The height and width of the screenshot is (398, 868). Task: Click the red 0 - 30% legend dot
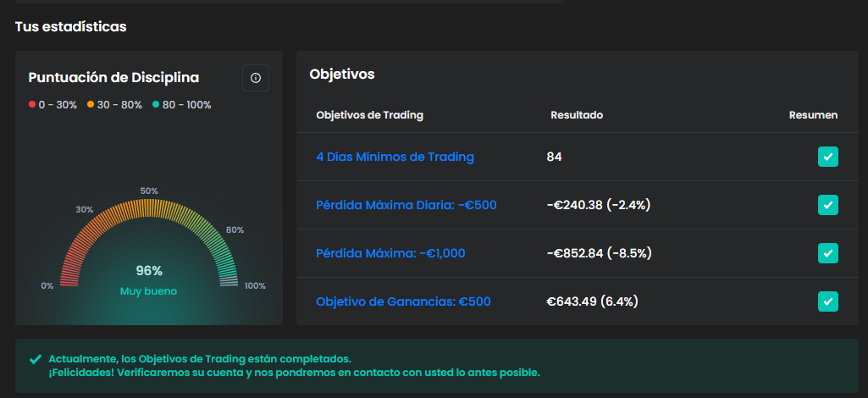[32, 105]
